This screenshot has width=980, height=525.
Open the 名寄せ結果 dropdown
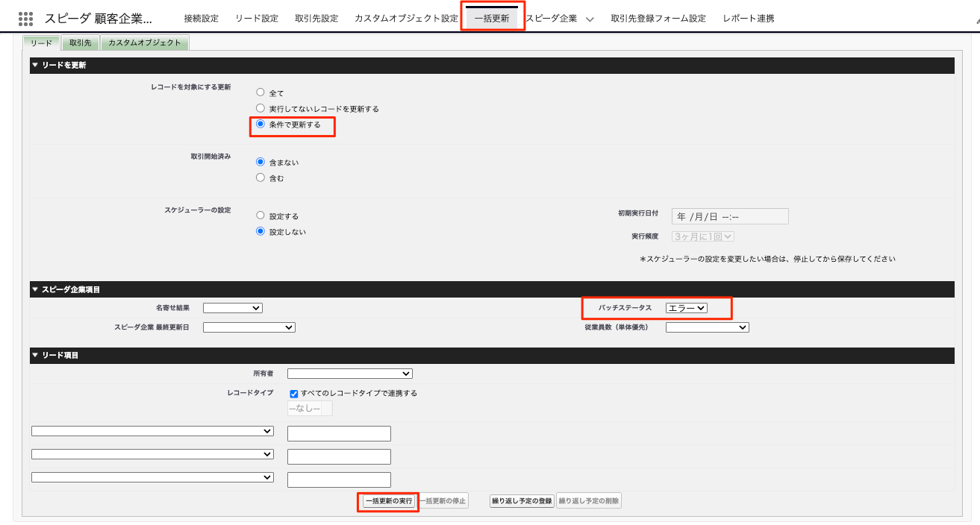tap(232, 307)
